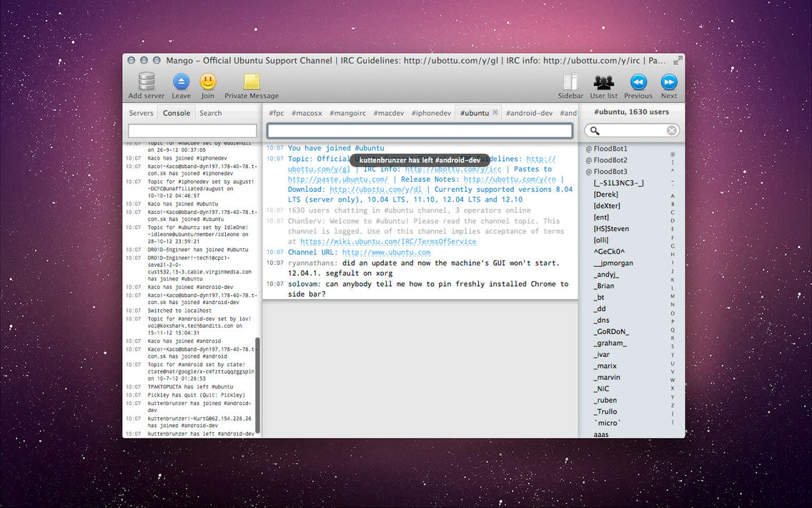812x508 pixels.
Task: Jump to letter M in user index
Action: pos(673,296)
